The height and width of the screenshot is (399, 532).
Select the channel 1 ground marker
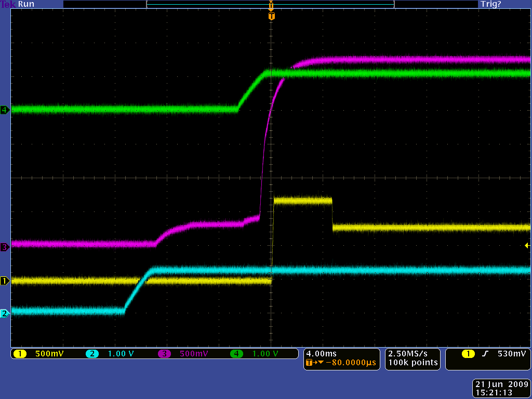(x=5, y=281)
